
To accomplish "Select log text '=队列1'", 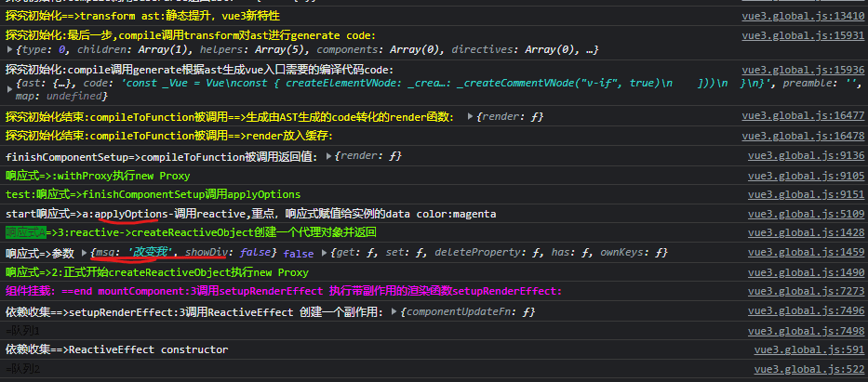I will coord(22,331).
